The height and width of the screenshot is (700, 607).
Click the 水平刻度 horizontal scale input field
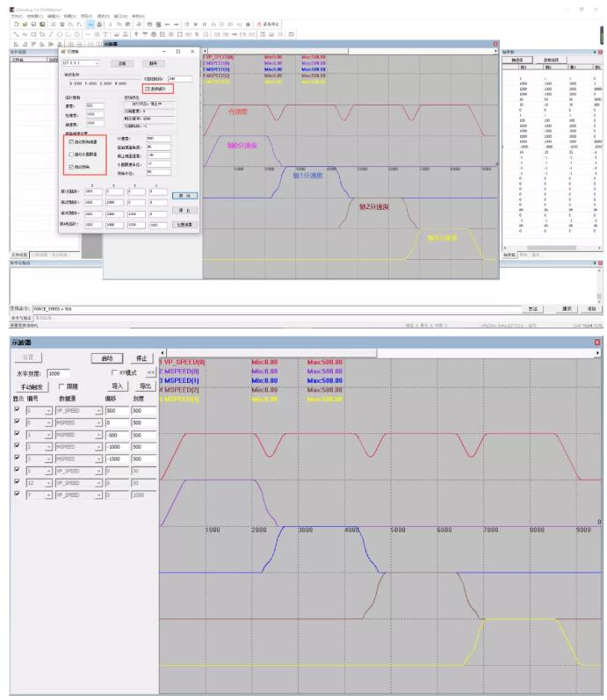coord(58,373)
